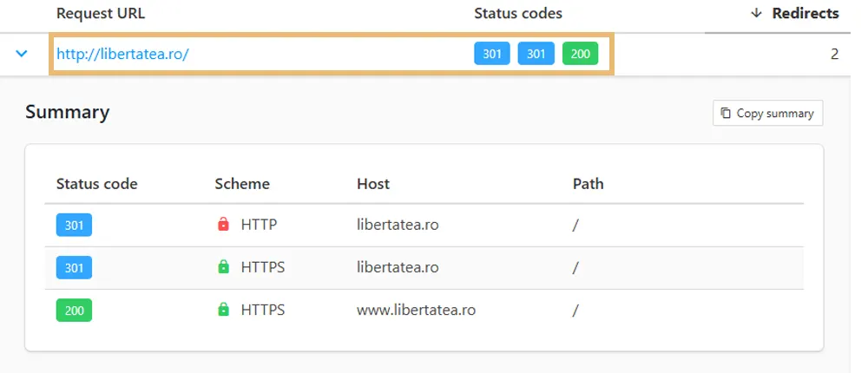Select second 301 badge in request URL row
Image resolution: width=868 pixels, height=373 pixels.
tap(536, 54)
